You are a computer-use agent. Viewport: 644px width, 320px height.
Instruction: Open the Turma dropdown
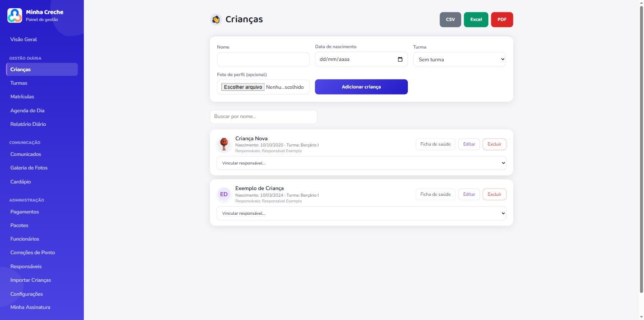[x=460, y=59]
